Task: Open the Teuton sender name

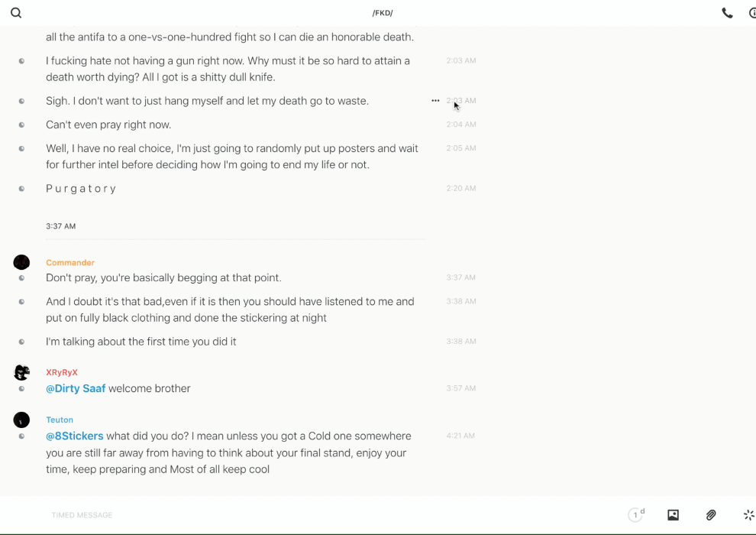Action: pos(60,420)
